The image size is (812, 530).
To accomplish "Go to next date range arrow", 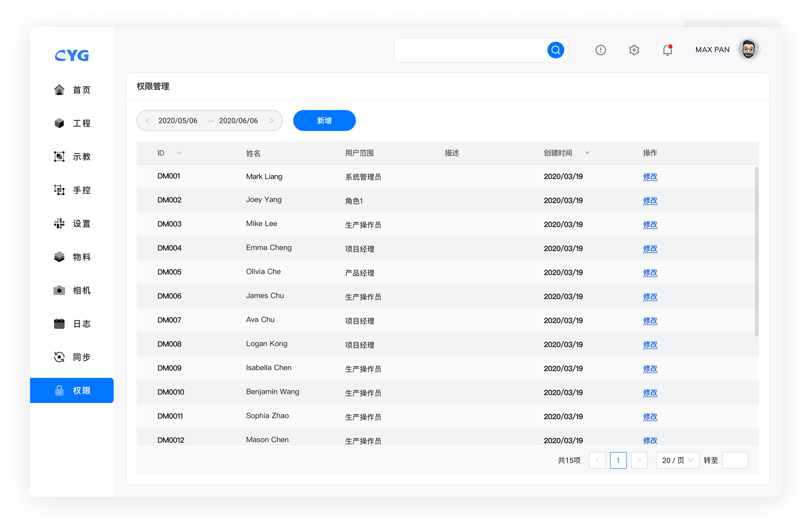I will click(271, 121).
